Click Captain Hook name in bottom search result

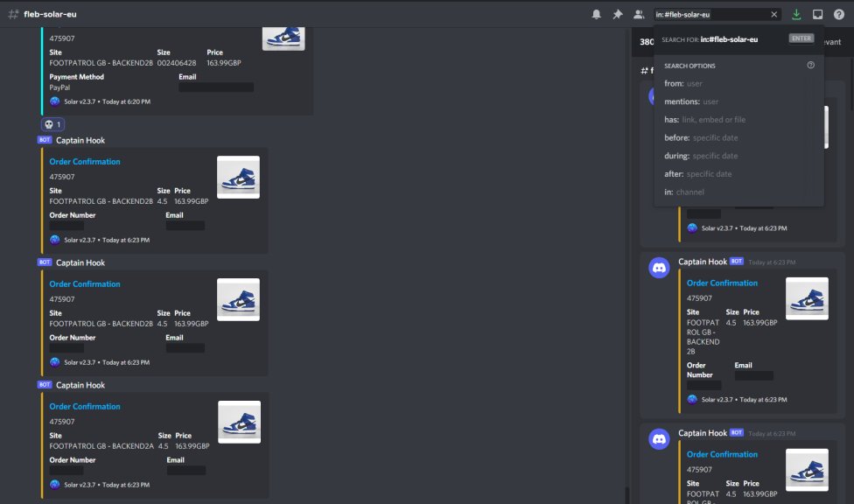point(702,432)
